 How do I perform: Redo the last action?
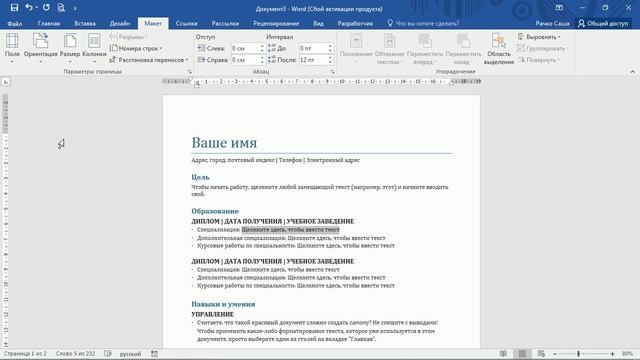[x=46, y=8]
